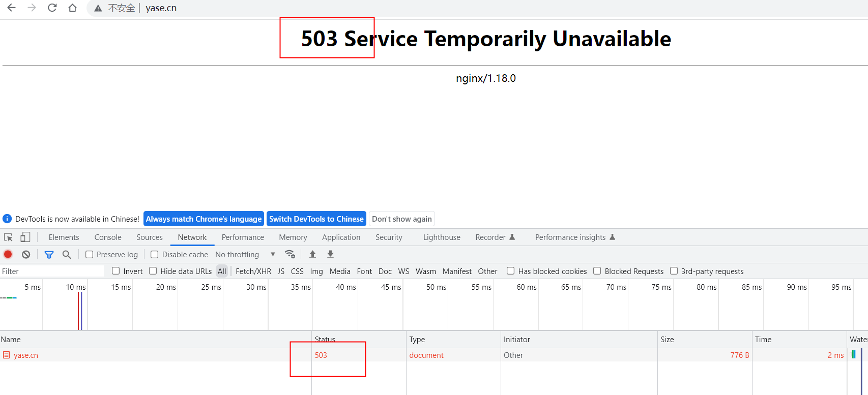Sort requests by Status column

tap(359, 340)
